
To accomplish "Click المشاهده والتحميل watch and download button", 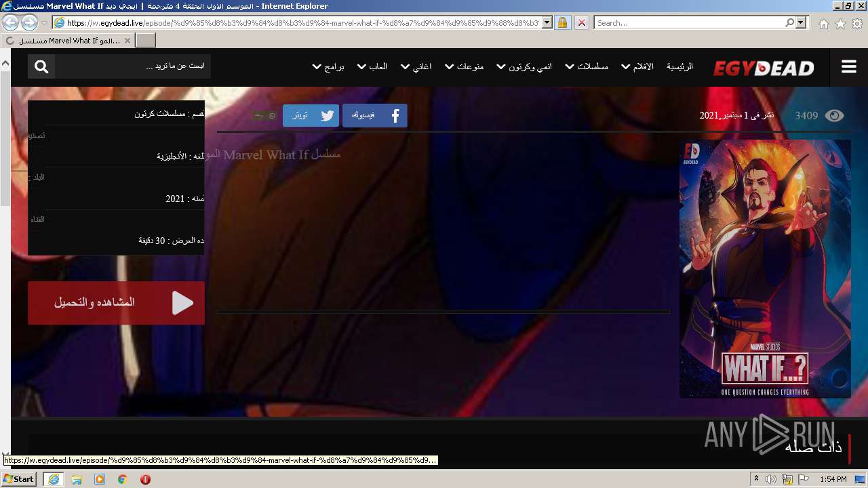I will 116,302.
